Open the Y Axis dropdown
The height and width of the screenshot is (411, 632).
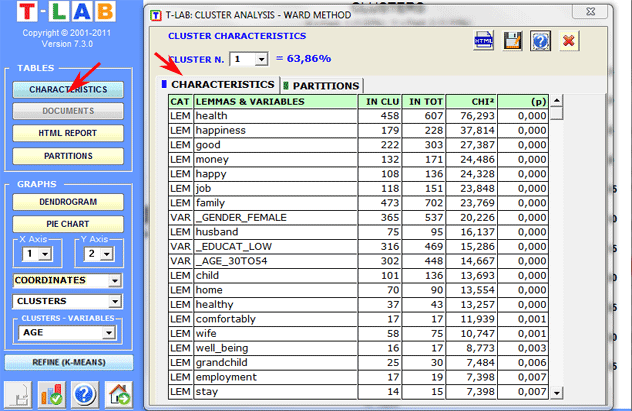106,254
